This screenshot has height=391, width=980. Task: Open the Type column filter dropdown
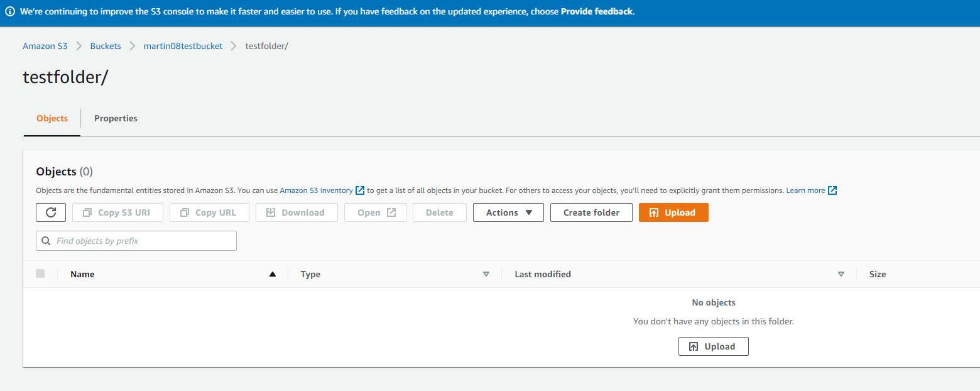point(486,274)
